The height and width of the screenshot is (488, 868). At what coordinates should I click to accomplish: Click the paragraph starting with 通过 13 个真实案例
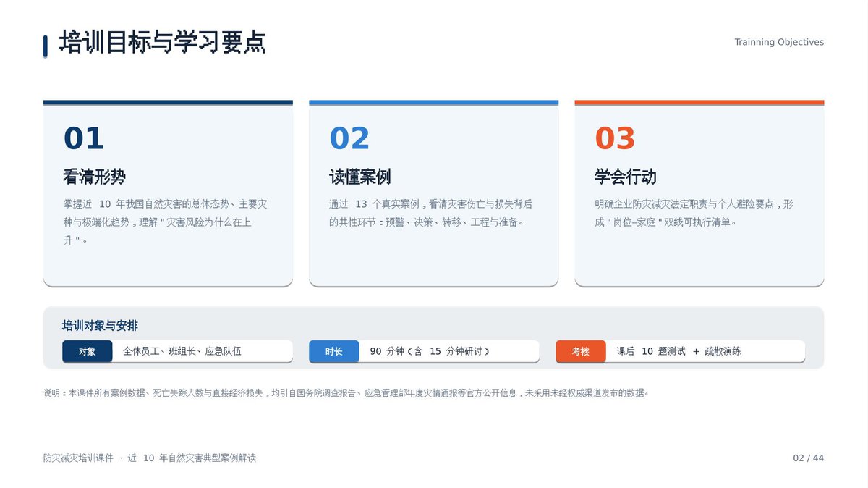431,214
